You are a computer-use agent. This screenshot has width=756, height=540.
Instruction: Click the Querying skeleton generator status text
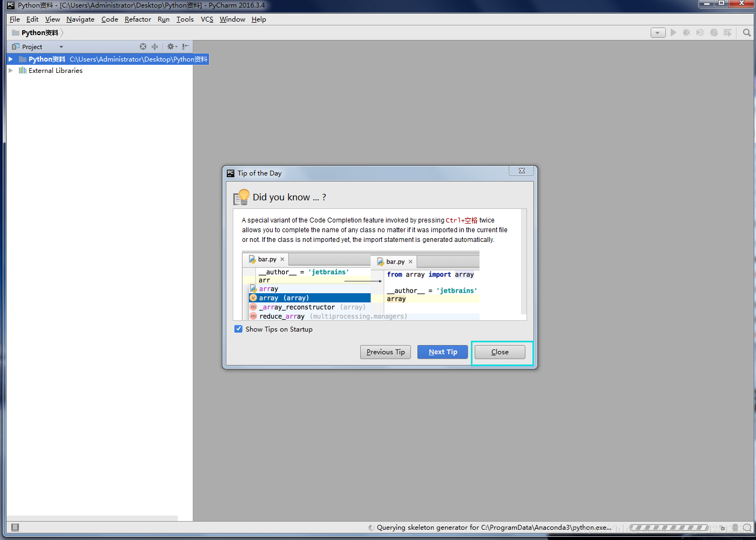pyautogui.click(x=494, y=528)
